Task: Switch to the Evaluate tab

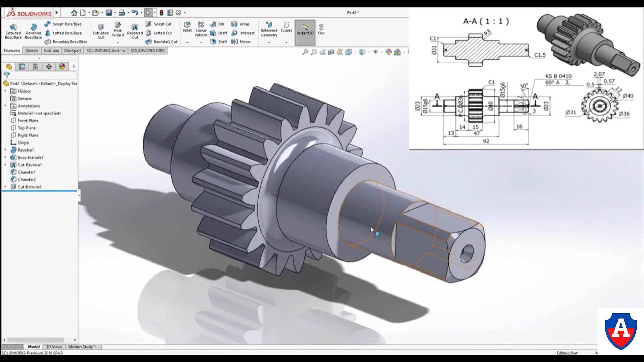Action: (51, 51)
